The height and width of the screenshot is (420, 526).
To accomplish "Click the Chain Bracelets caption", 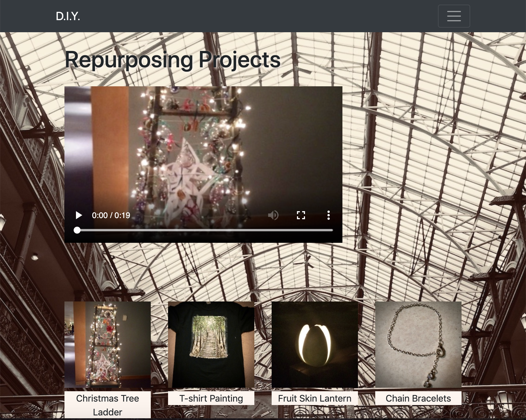I will (x=418, y=398).
